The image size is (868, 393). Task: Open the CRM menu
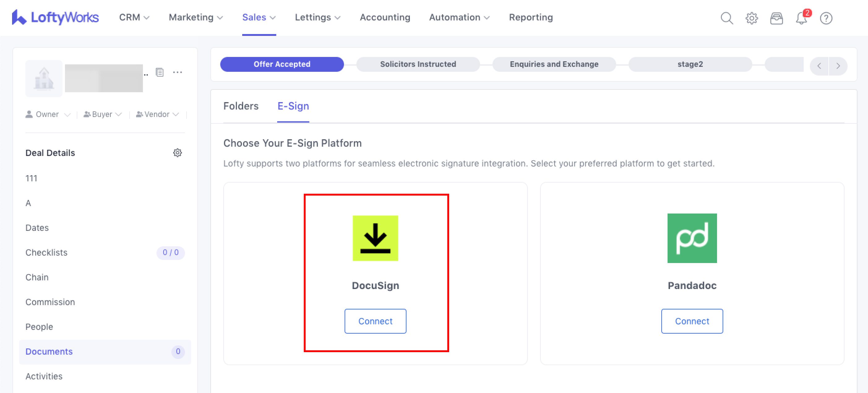134,17
